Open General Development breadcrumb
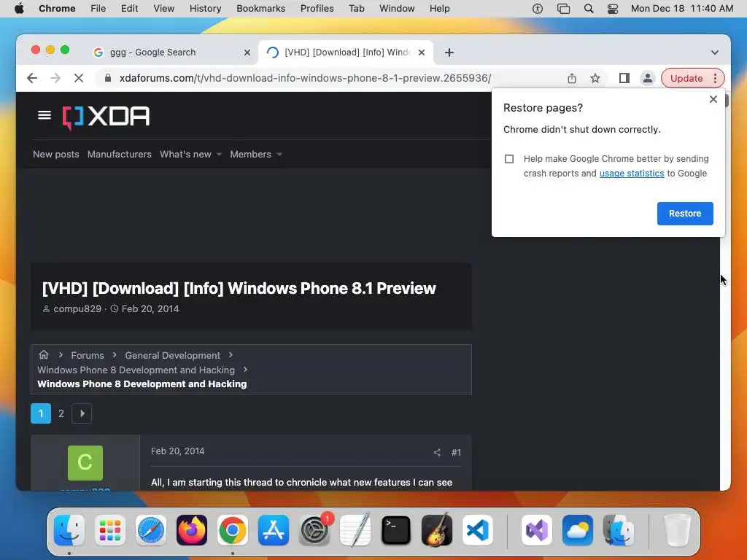This screenshot has width=747, height=560. click(x=172, y=355)
